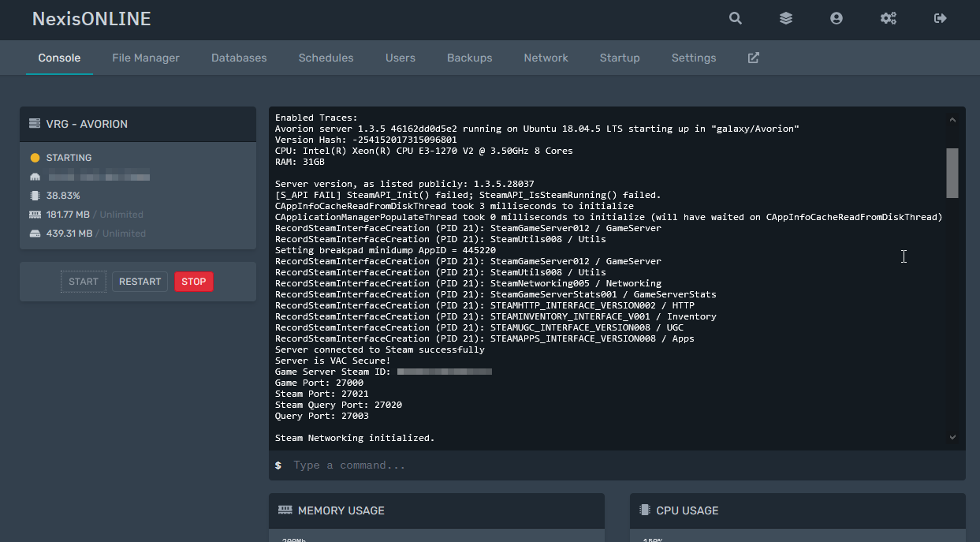The width and height of the screenshot is (980, 542).
Task: Open the admin gears icon
Action: 889,18
